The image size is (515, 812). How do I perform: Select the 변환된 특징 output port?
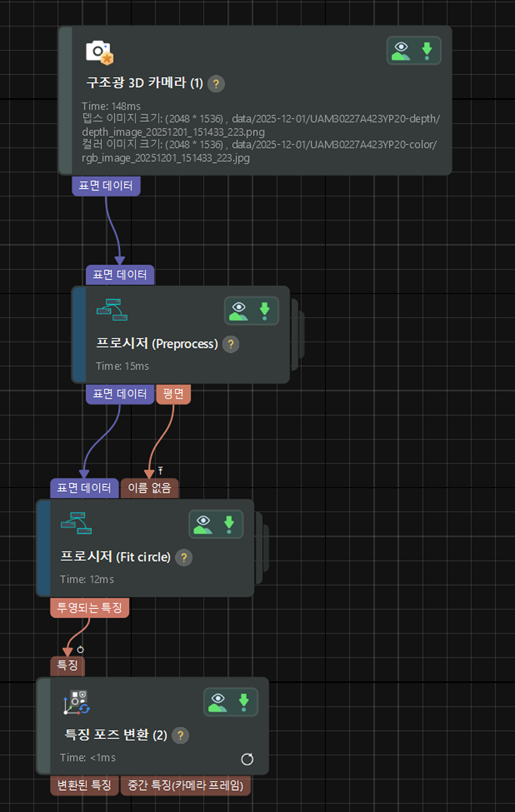84,785
